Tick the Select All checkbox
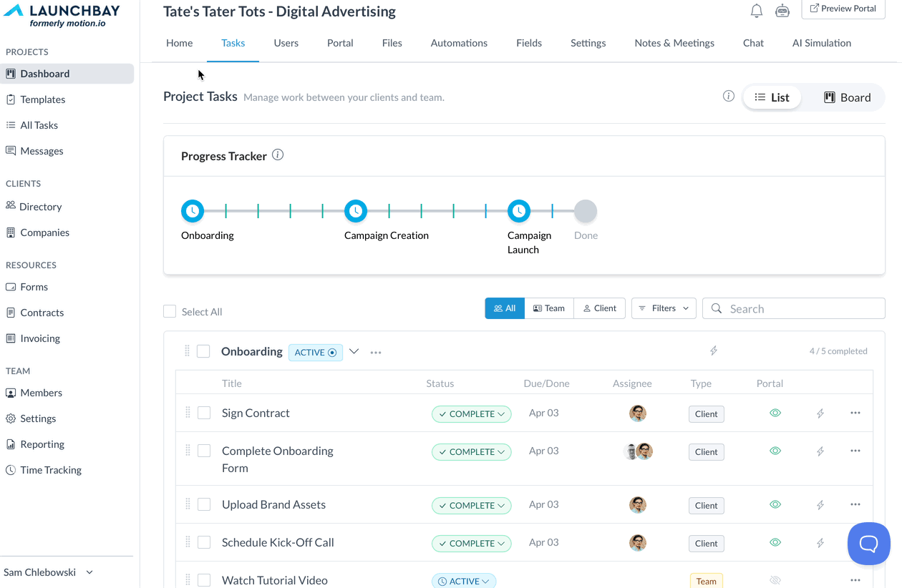 click(170, 311)
